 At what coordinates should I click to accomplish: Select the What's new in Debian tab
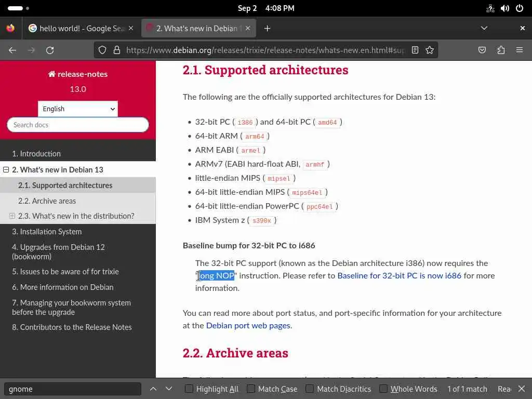(198, 28)
